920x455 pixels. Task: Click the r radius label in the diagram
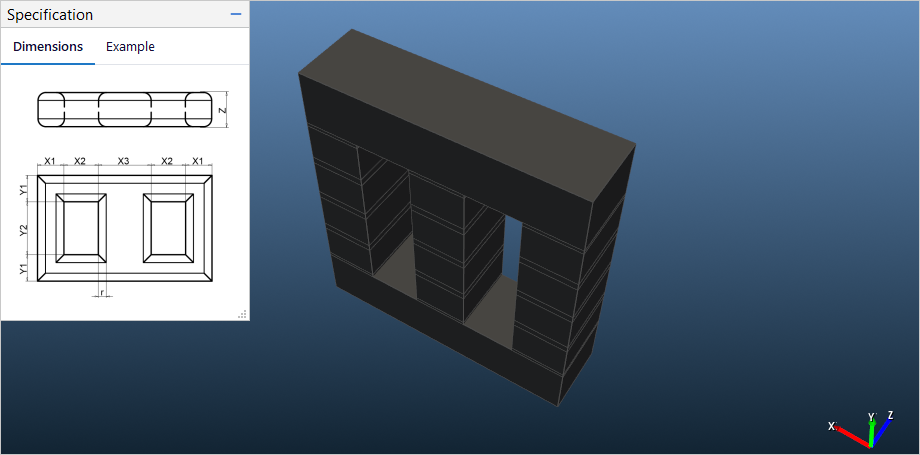[x=102, y=292]
